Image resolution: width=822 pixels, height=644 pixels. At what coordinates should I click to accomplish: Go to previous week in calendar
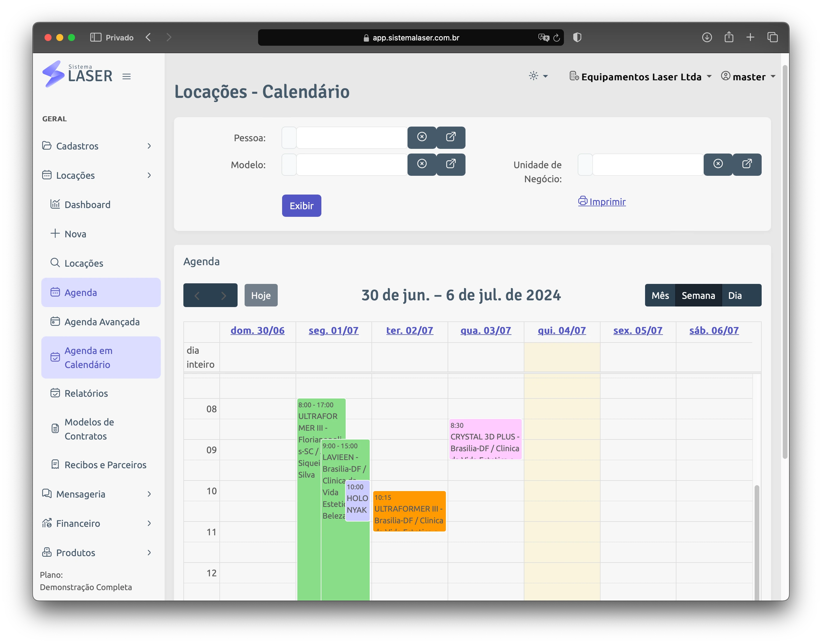(197, 295)
